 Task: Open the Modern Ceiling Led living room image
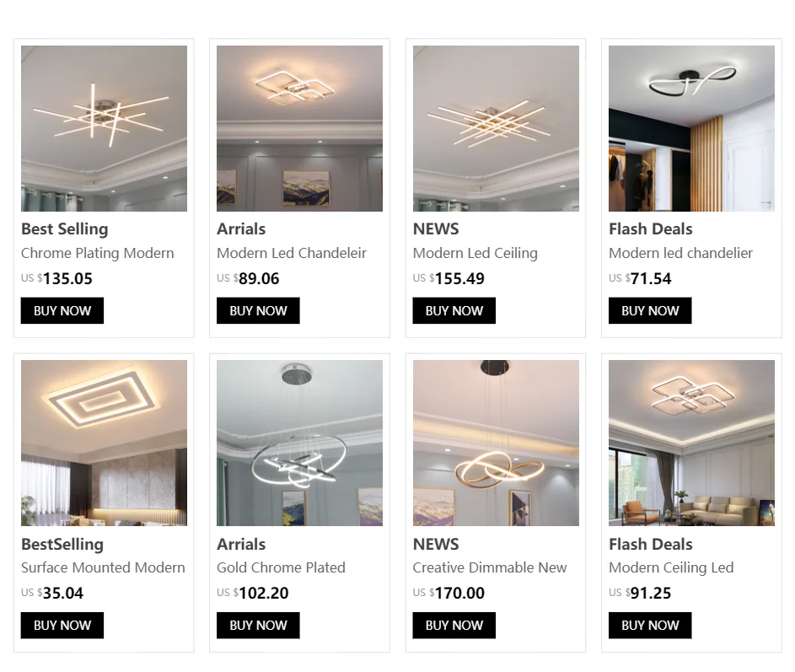point(691,443)
